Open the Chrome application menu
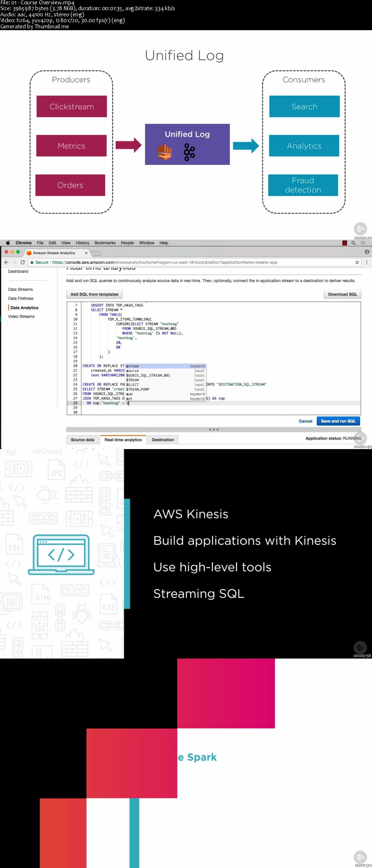The height and width of the screenshot is (868, 372). point(24,243)
